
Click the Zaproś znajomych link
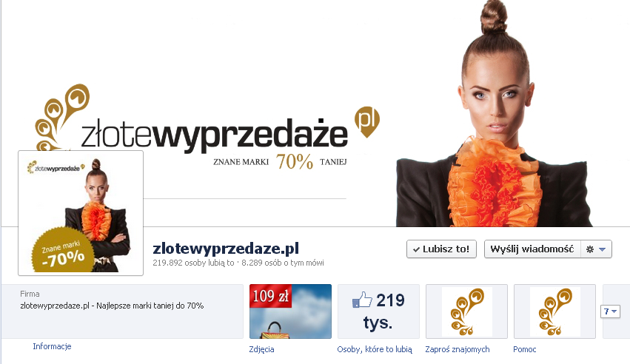[x=458, y=349]
